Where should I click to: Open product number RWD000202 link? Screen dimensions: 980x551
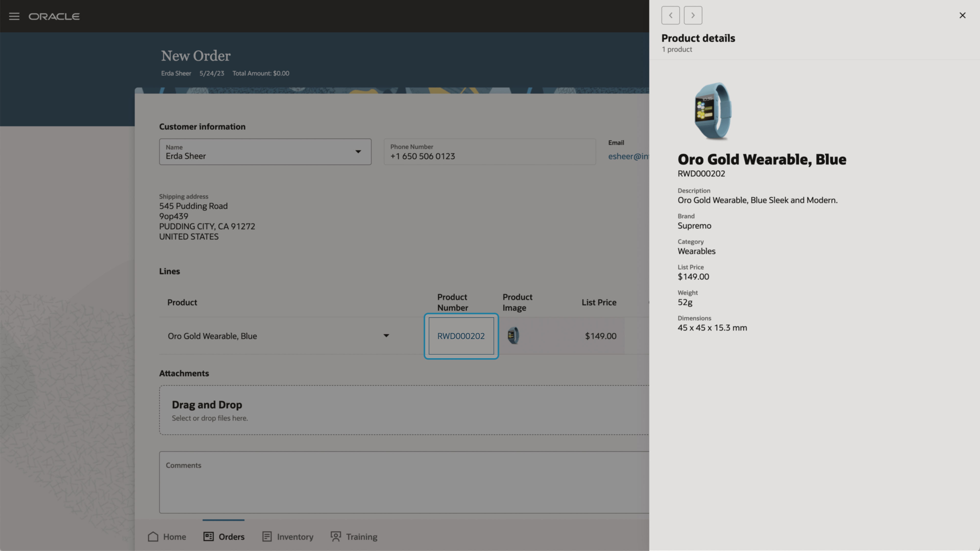[x=461, y=336]
